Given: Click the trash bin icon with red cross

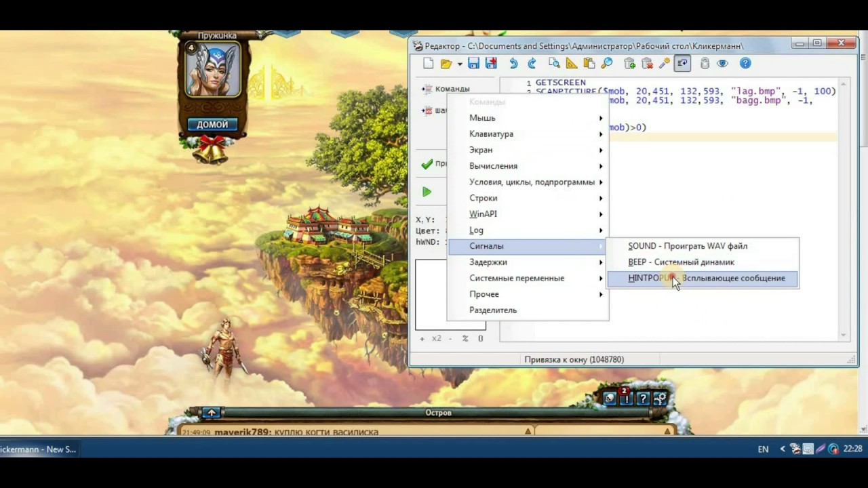Looking at the screenshot, I should [648, 64].
